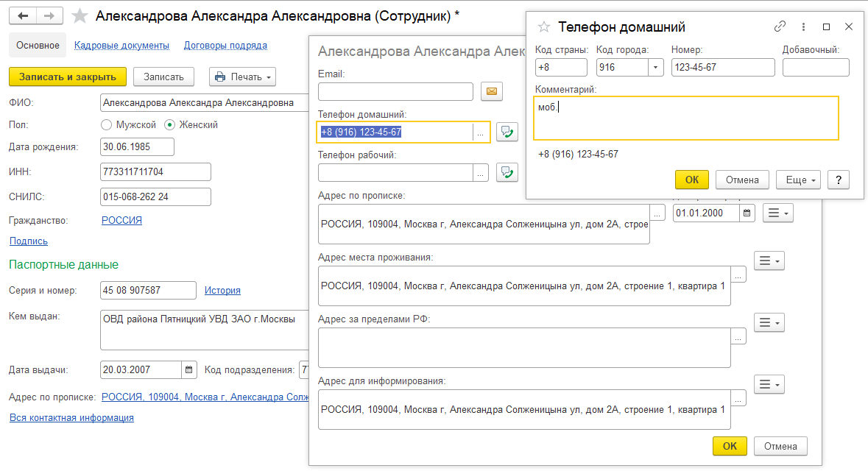Open calendar picker for Дата выдачи
The height and width of the screenshot is (471, 868).
pyautogui.click(x=188, y=370)
